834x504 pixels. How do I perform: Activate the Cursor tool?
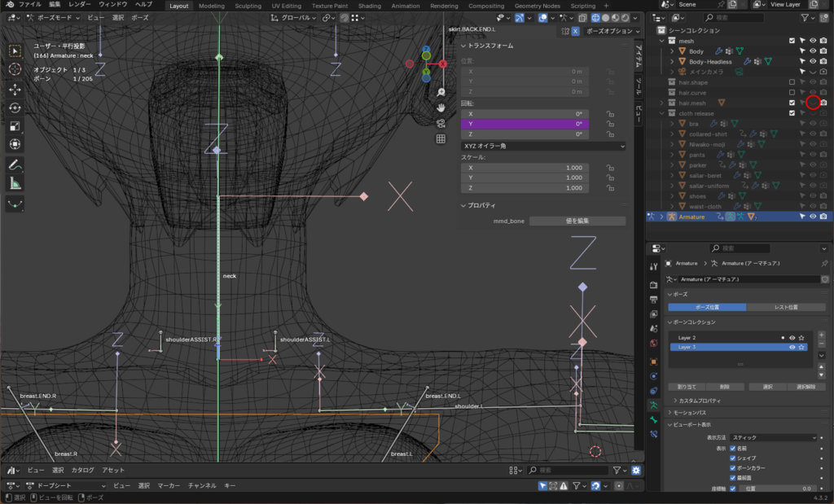coord(15,69)
